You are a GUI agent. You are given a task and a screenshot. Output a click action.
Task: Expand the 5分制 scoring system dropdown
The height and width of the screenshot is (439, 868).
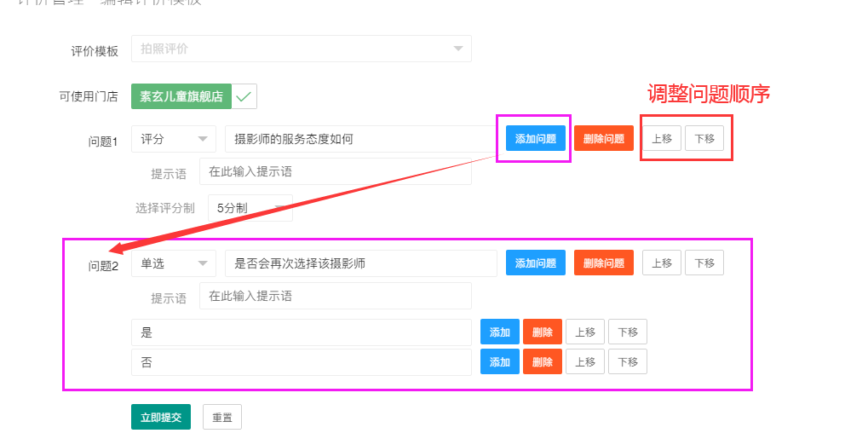(250, 207)
